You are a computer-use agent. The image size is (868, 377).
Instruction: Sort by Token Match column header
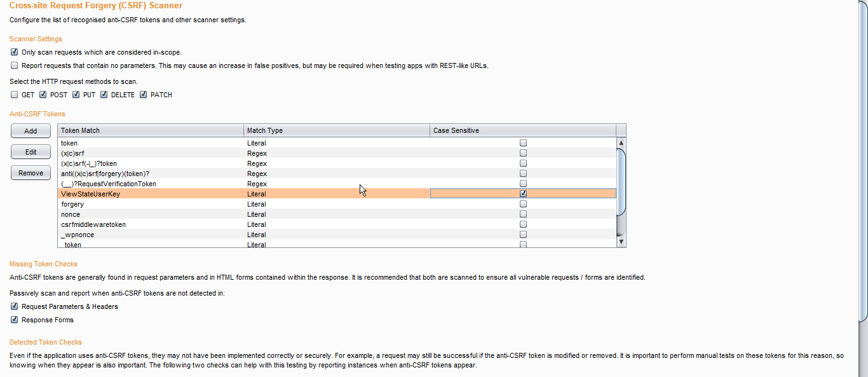coord(151,130)
